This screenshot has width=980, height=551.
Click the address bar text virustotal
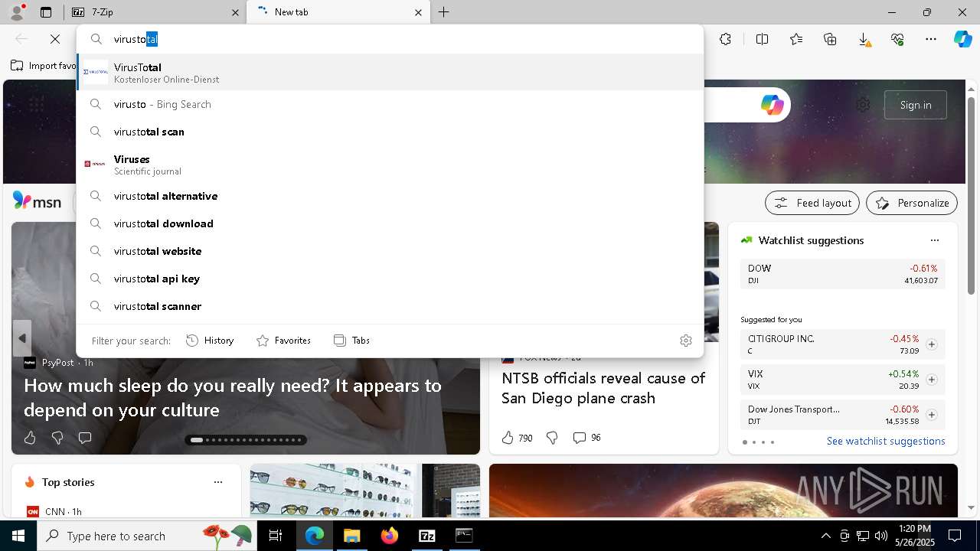pyautogui.click(x=136, y=39)
